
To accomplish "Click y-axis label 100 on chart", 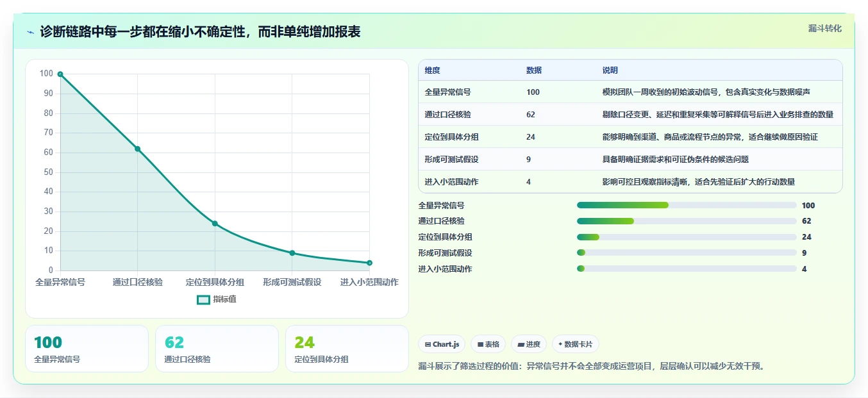I will point(46,74).
